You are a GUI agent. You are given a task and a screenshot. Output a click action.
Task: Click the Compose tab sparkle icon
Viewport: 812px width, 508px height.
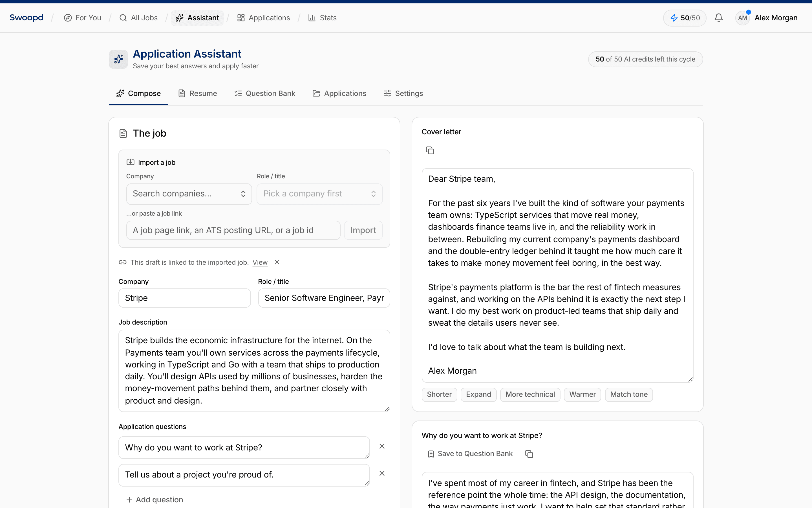(120, 93)
